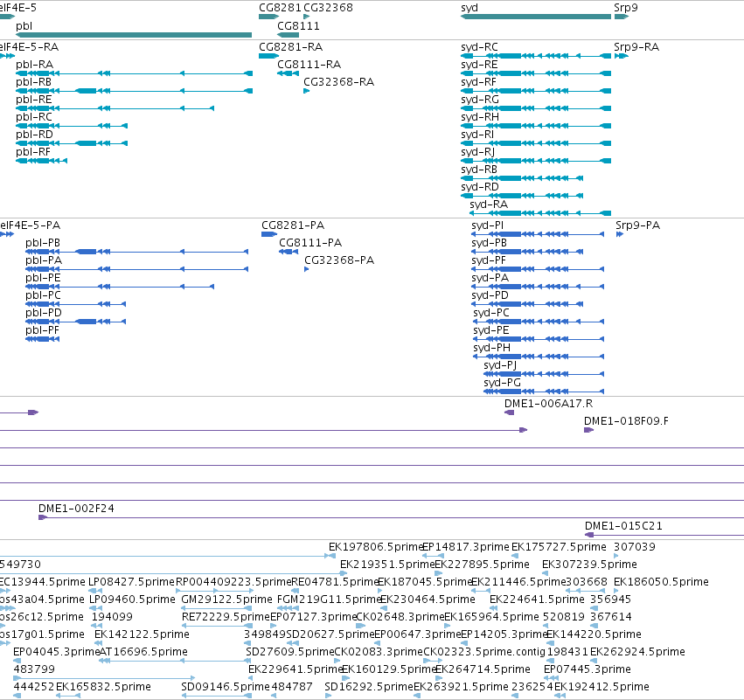This screenshot has width=744, height=700.
Task: Select BAC clone DME1-015C21
Action: point(623,526)
